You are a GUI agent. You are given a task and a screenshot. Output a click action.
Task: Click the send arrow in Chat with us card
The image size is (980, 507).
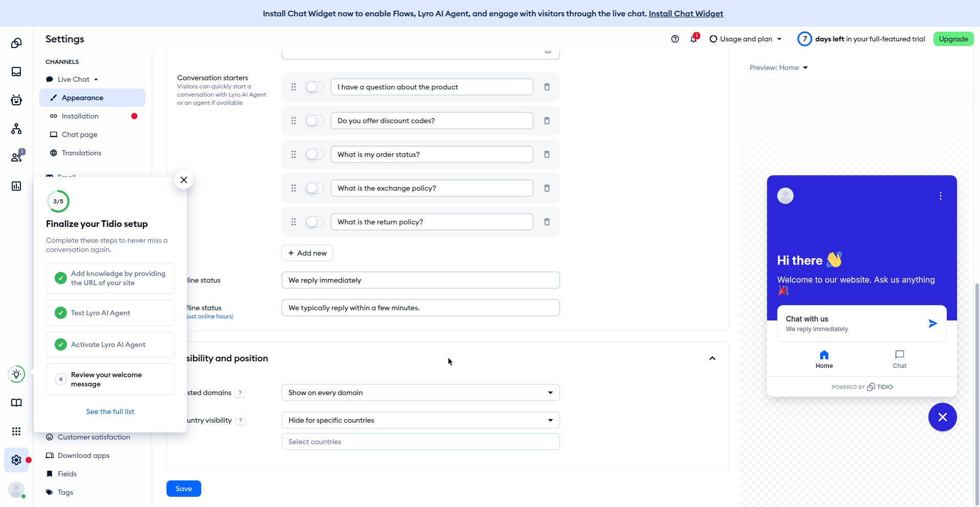(x=933, y=324)
